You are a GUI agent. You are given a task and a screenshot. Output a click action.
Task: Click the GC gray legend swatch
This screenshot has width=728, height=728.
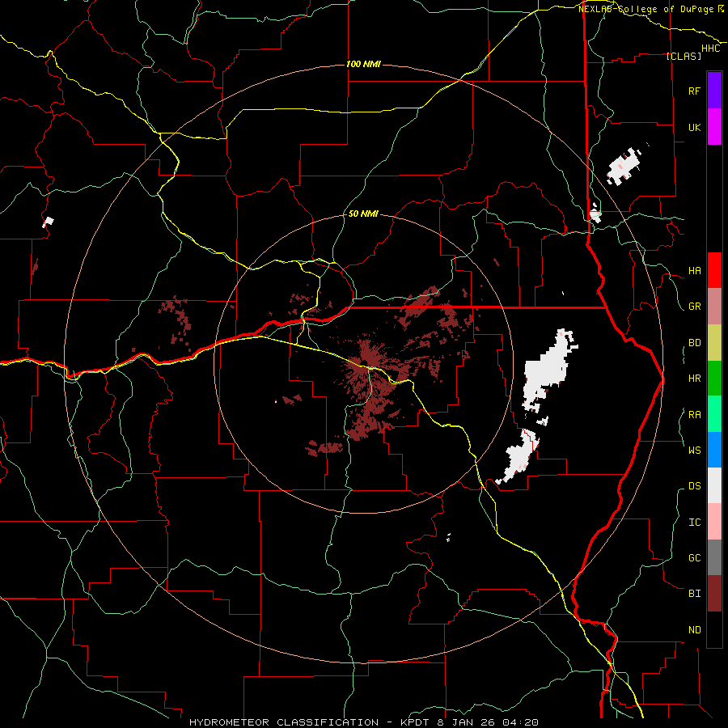click(714, 557)
